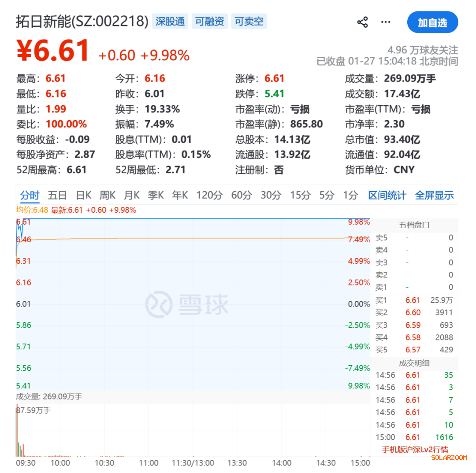Open 区间统计 range statistics
This screenshot has width=476, height=473.
(x=387, y=196)
